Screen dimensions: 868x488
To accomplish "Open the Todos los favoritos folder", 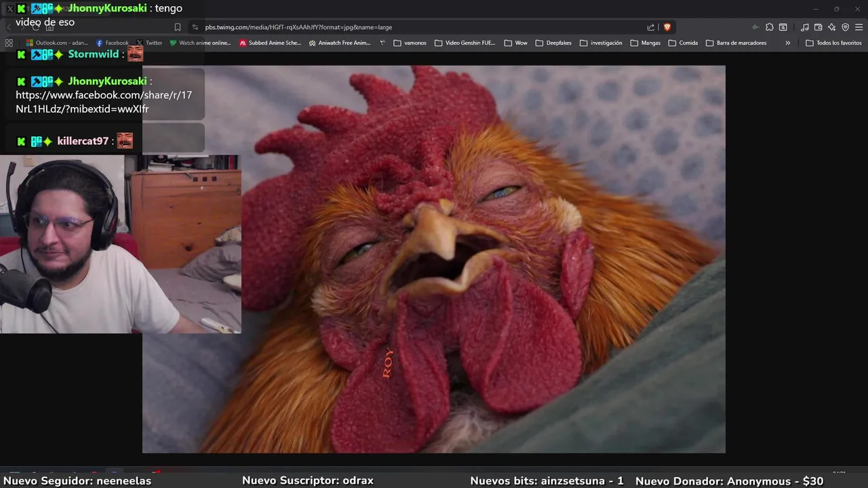I will [833, 43].
